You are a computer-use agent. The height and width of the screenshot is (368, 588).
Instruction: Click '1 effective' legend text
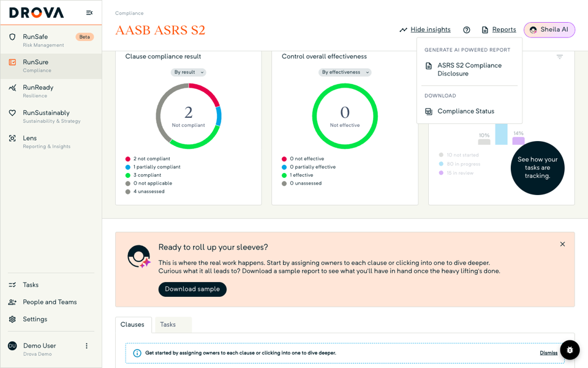tap(301, 175)
